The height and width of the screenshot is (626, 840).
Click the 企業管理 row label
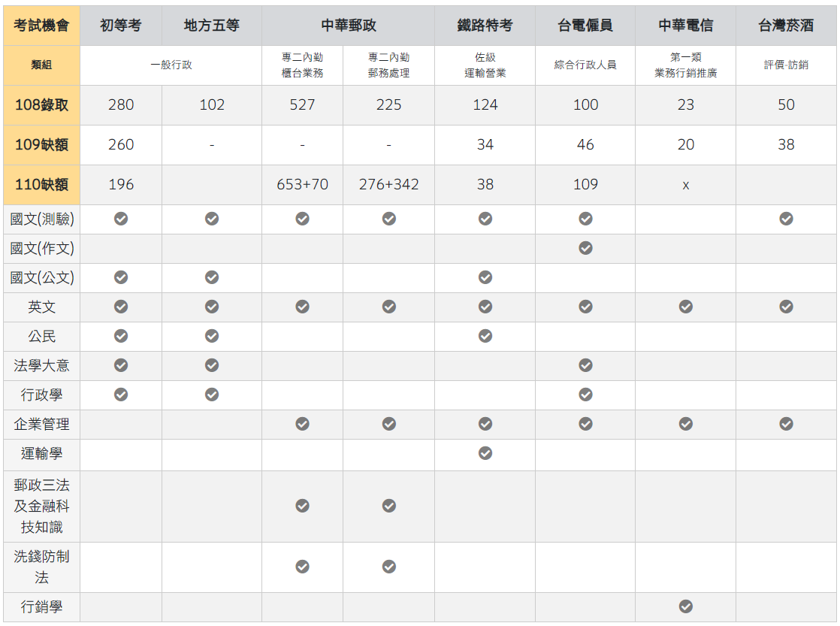(42, 425)
